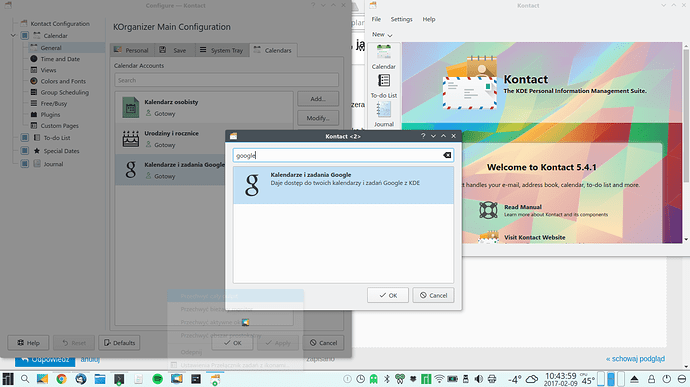Collapse the Calendar branch in the configuration tree
Image resolution: width=690 pixels, height=387 pixels.
[x=13, y=36]
